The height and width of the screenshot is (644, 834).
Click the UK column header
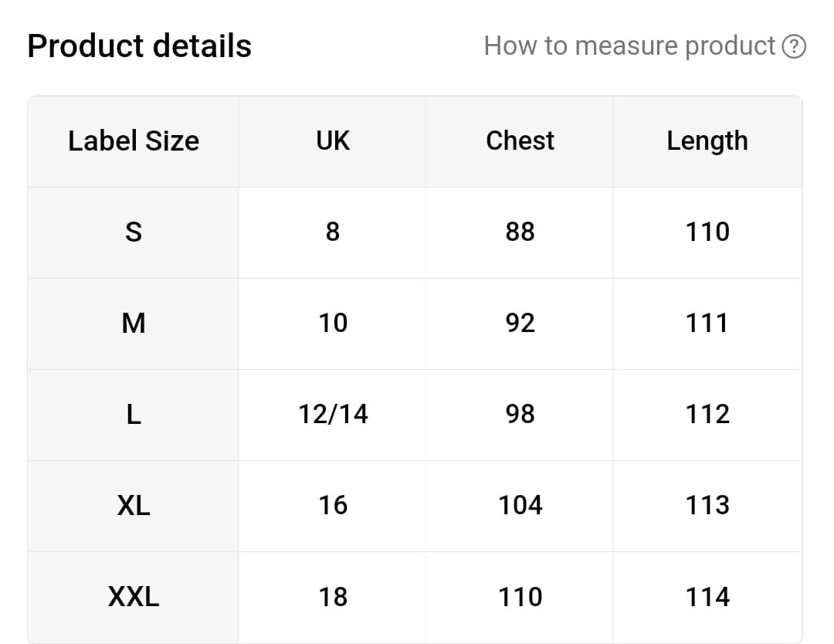[333, 141]
